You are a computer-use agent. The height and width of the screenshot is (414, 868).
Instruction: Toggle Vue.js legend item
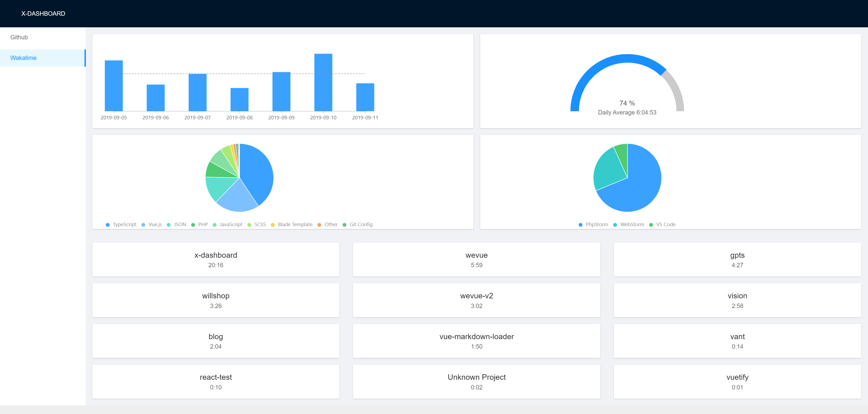point(155,225)
